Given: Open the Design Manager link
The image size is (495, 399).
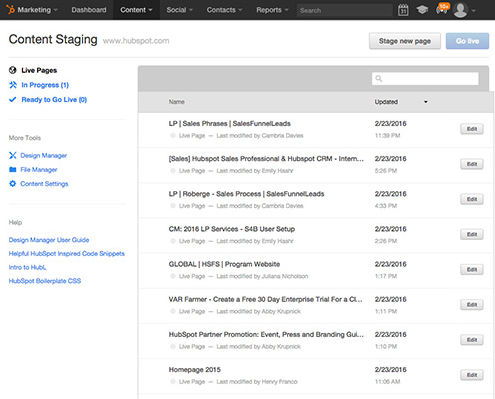Looking at the screenshot, I should pyautogui.click(x=44, y=155).
